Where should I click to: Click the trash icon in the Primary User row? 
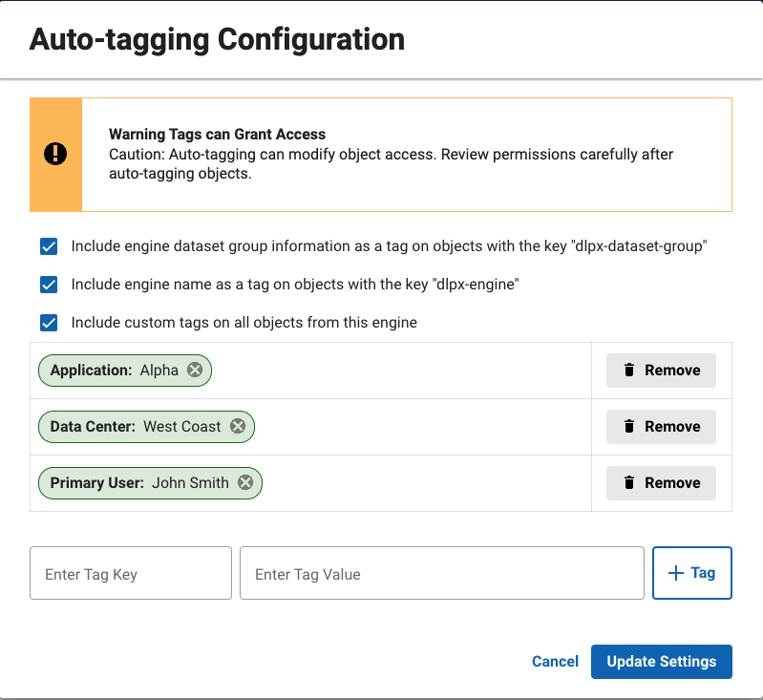[x=629, y=483]
